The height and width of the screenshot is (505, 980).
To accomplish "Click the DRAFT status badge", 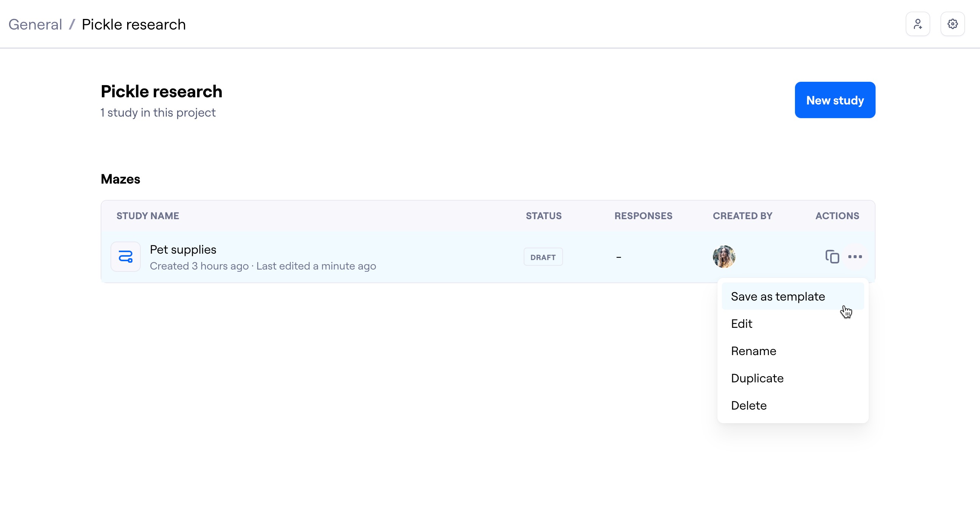I will pos(543,257).
